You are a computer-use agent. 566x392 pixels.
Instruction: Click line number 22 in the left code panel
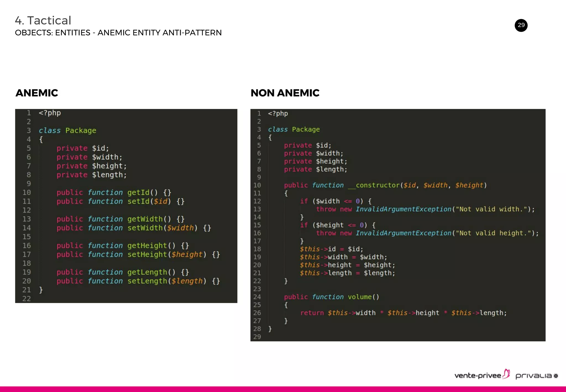[27, 299]
